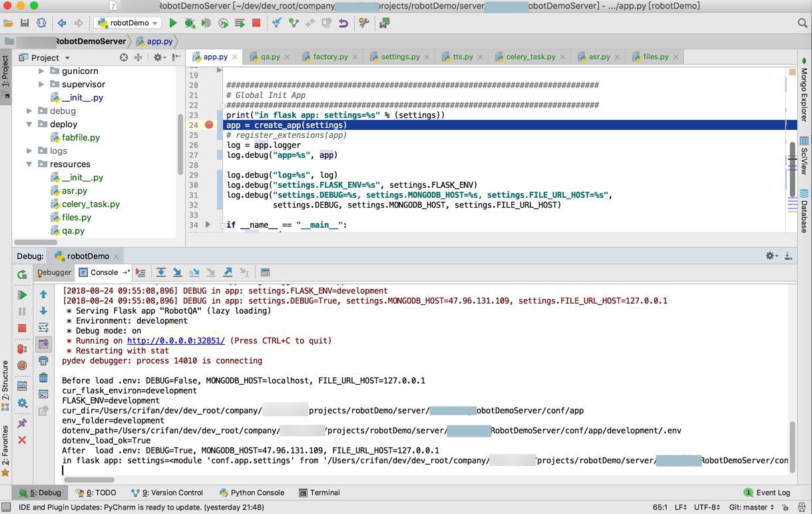Toggle Scroll to End in the console
The image size is (812, 514).
tap(43, 344)
